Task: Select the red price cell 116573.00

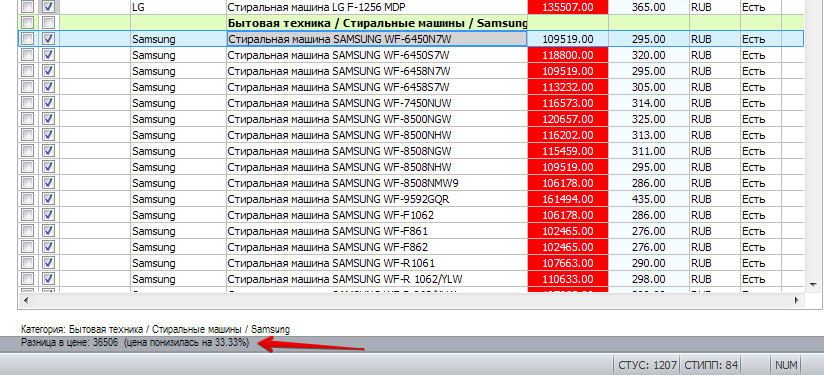Action: coord(568,103)
